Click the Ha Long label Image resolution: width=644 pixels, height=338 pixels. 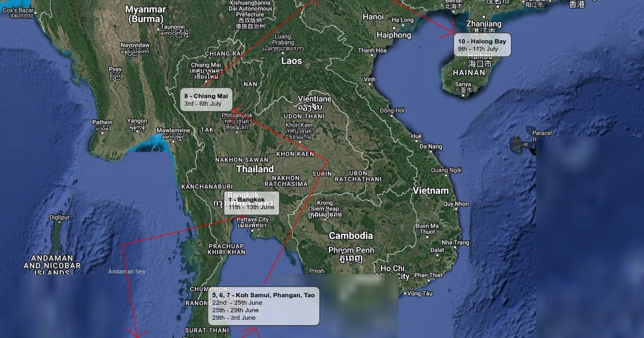pos(403,20)
